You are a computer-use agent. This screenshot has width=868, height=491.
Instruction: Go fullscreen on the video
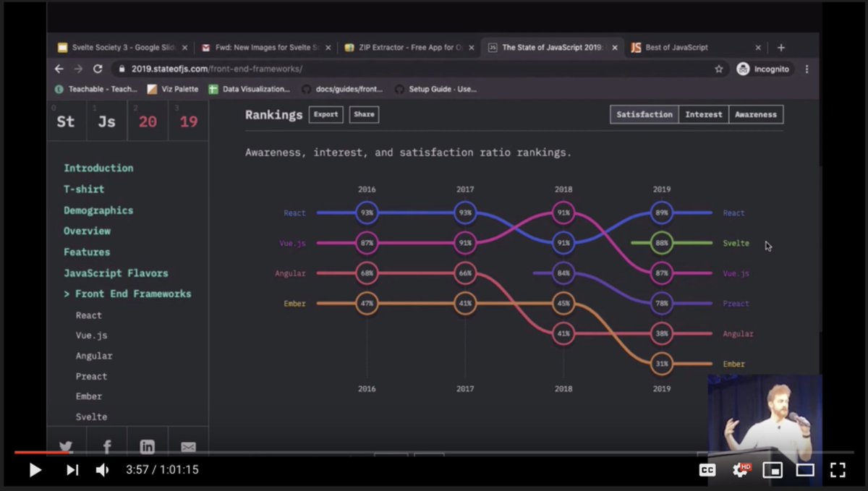(x=838, y=470)
